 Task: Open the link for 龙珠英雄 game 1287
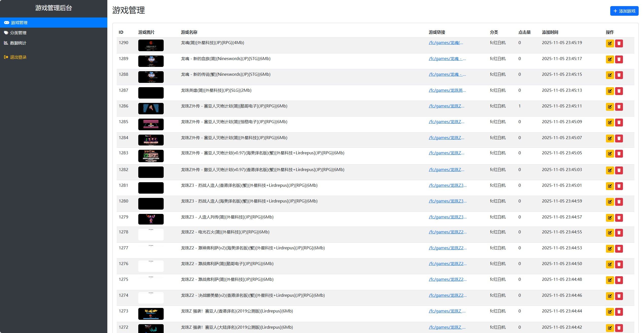[447, 90]
